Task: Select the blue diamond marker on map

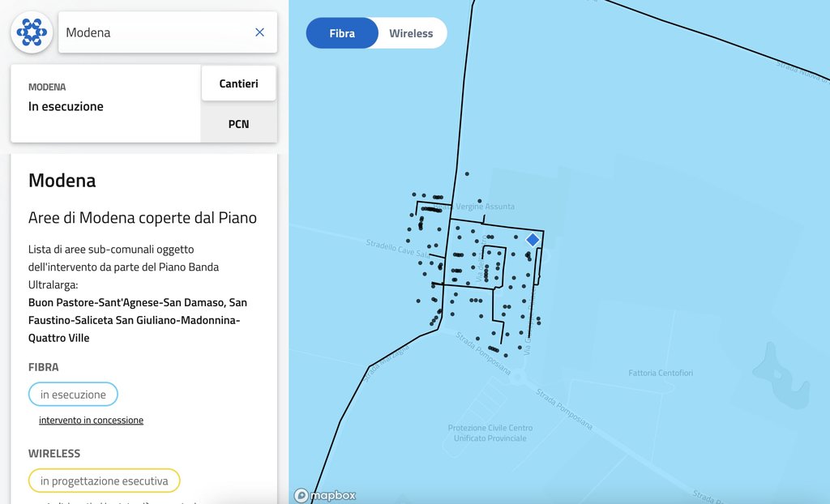Action: coord(533,240)
